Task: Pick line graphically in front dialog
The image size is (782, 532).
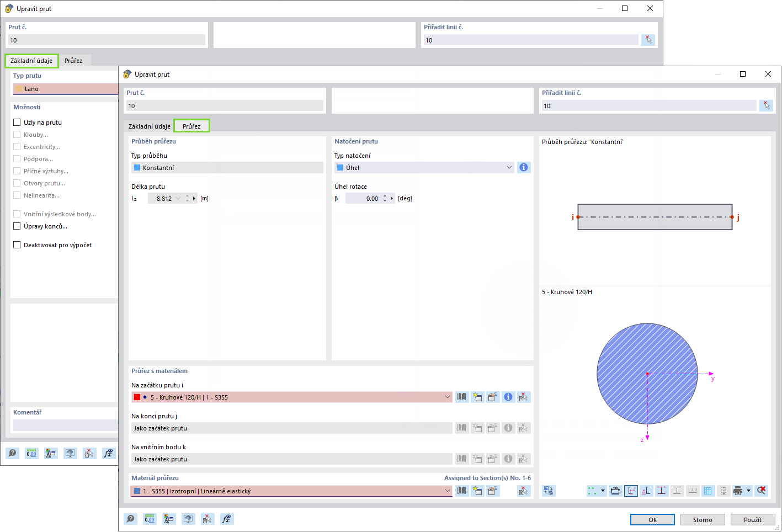Action: (766, 105)
